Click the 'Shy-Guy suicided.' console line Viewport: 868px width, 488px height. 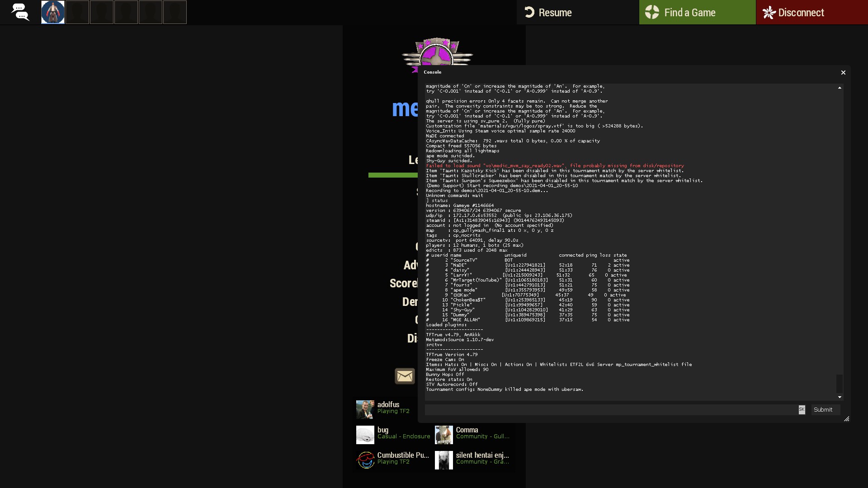(449, 161)
